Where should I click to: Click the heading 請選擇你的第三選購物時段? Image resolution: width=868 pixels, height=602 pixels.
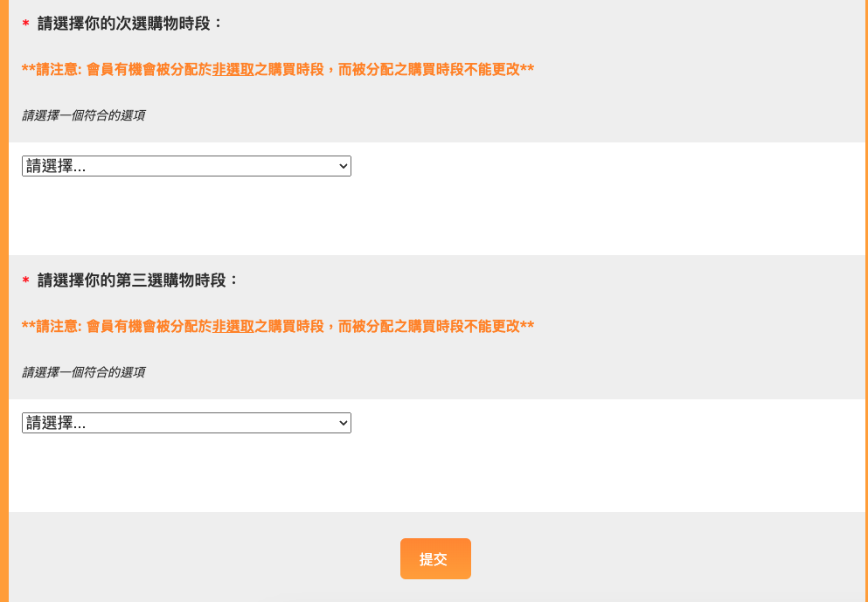tap(138, 280)
